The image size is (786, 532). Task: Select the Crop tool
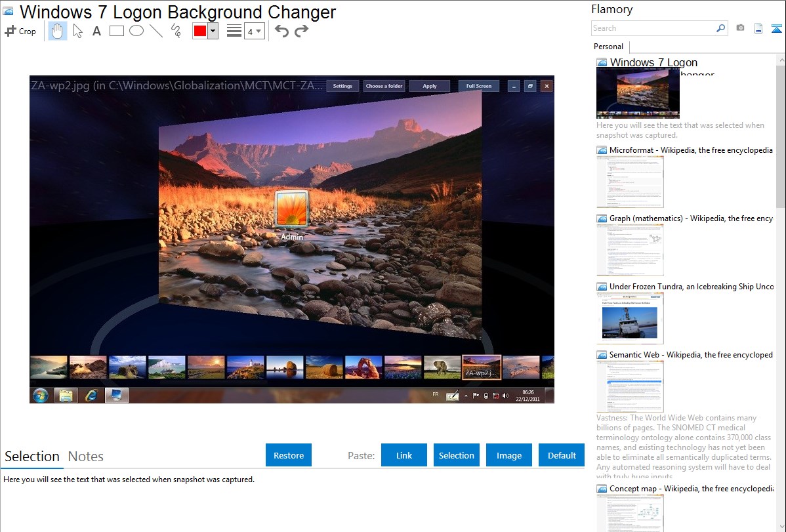coord(20,31)
